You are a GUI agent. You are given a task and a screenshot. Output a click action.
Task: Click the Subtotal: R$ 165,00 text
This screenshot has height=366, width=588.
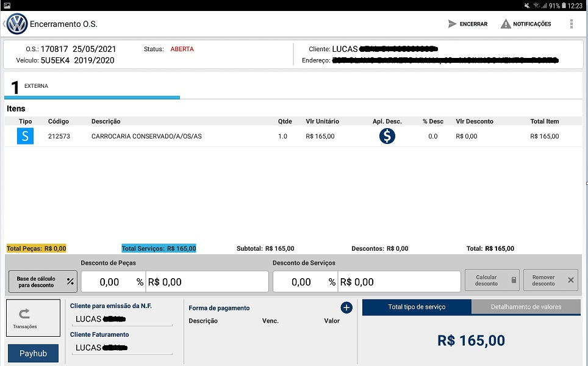tap(265, 248)
